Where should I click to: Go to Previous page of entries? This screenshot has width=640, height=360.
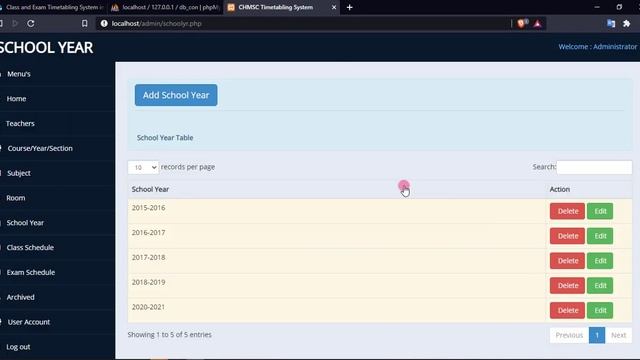click(569, 335)
